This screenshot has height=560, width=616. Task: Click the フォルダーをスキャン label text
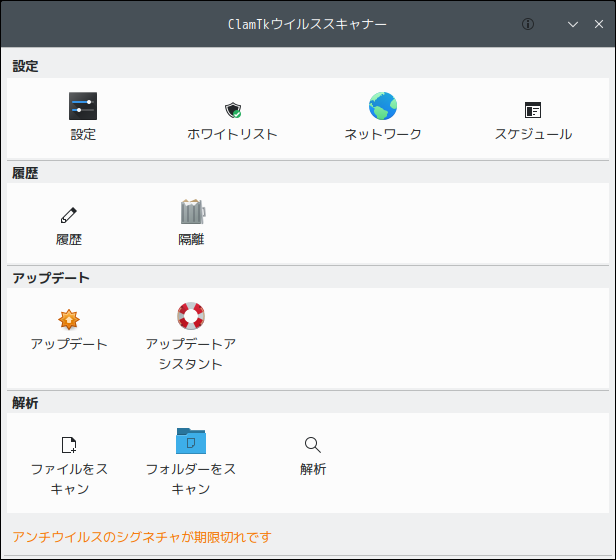191,479
